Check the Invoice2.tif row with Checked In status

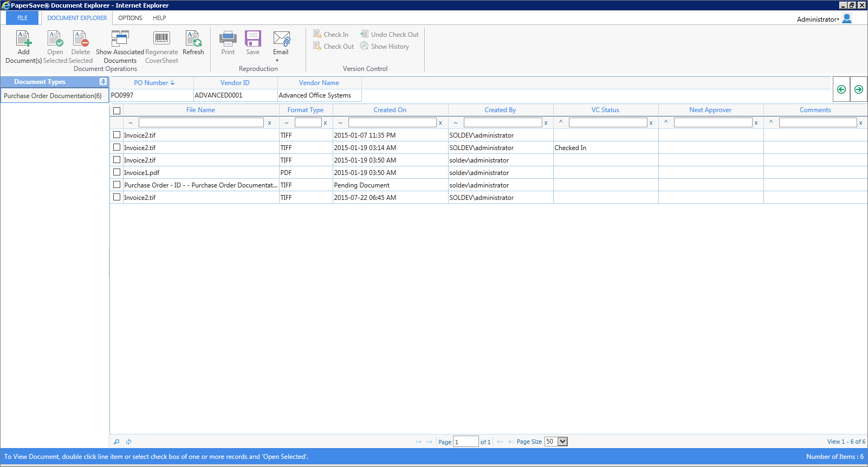point(116,147)
